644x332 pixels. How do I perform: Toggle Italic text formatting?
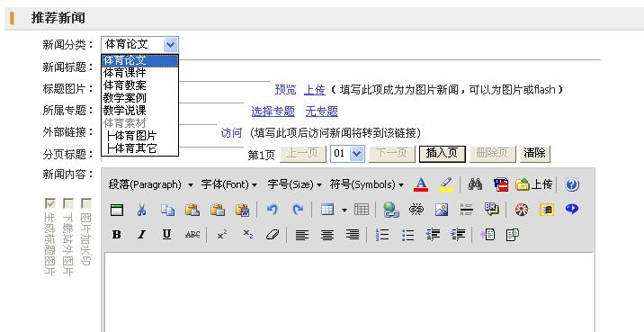click(x=142, y=235)
